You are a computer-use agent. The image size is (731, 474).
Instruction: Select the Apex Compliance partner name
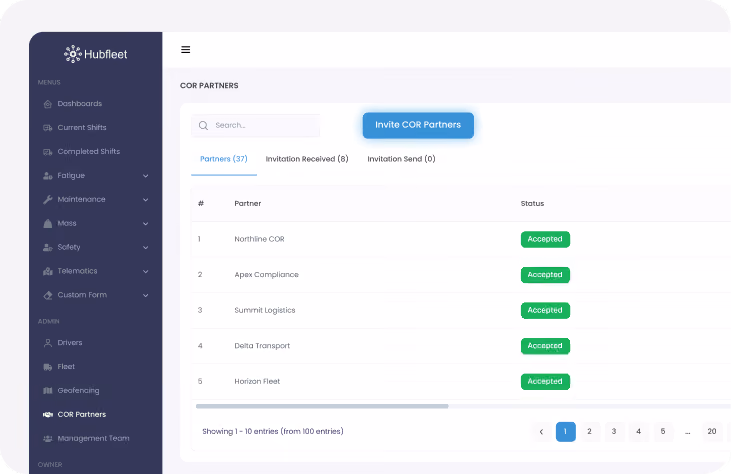pos(266,275)
